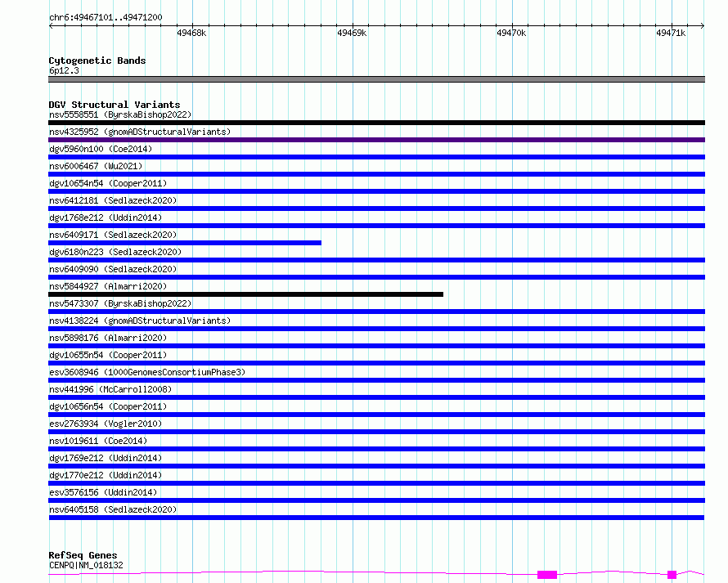Image resolution: width=728 pixels, height=583 pixels.
Task: Click the black bar for nsv5558551
Action: click(x=376, y=123)
